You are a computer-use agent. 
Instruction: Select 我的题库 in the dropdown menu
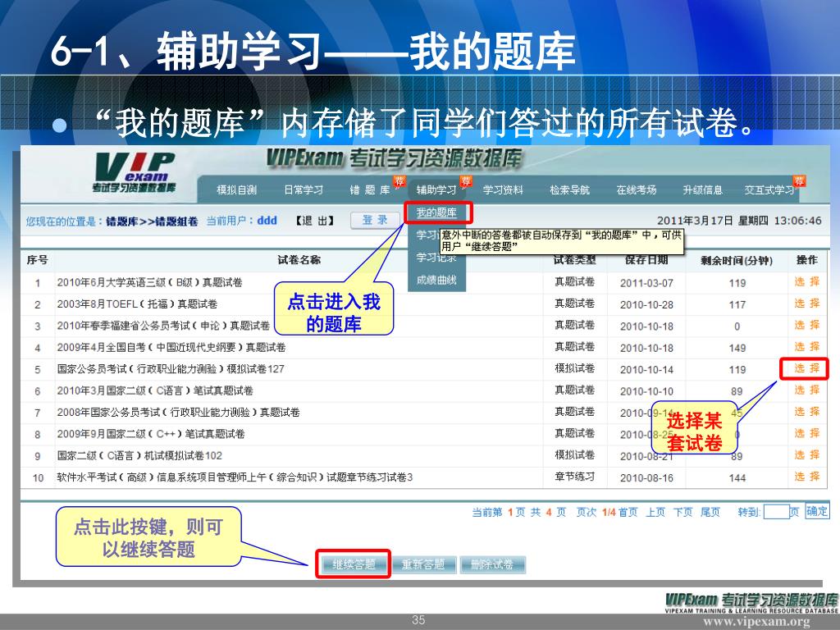[x=436, y=212]
